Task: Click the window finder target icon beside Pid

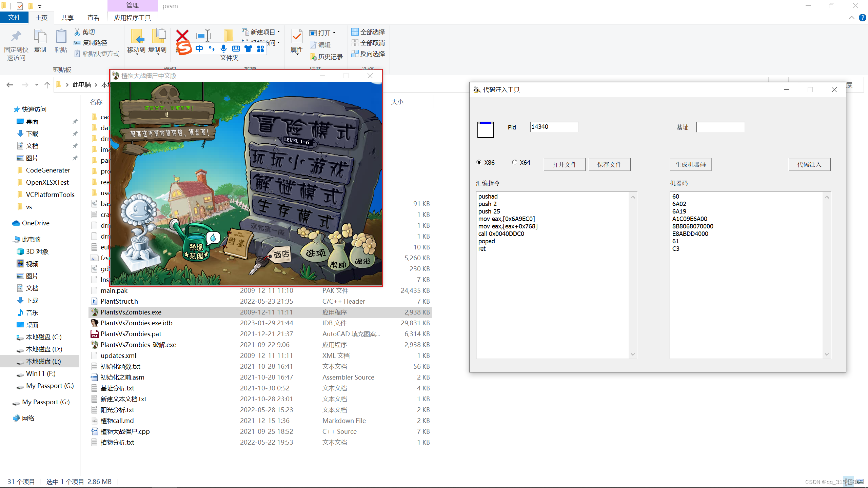Action: (485, 129)
